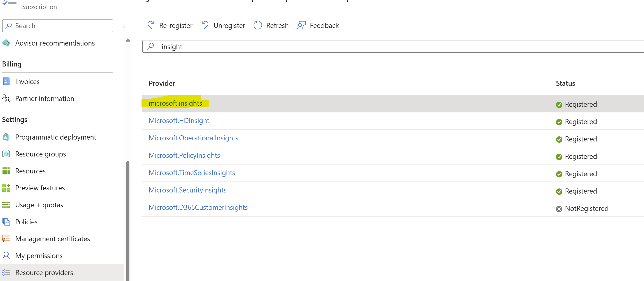This screenshot has height=281, width=644.
Task: Open Policies menu item
Action: (x=26, y=222)
